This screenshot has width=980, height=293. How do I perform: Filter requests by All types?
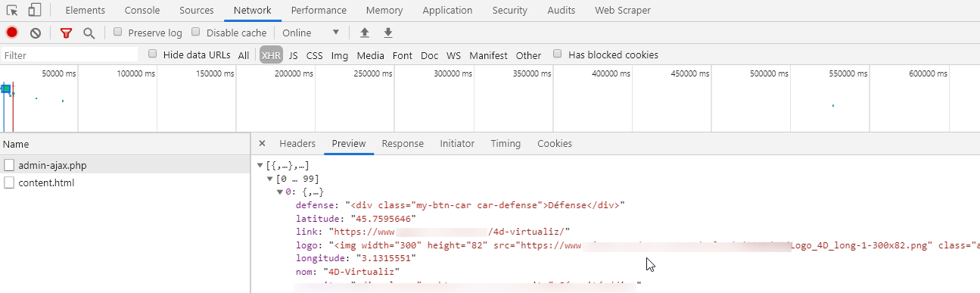pyautogui.click(x=244, y=55)
